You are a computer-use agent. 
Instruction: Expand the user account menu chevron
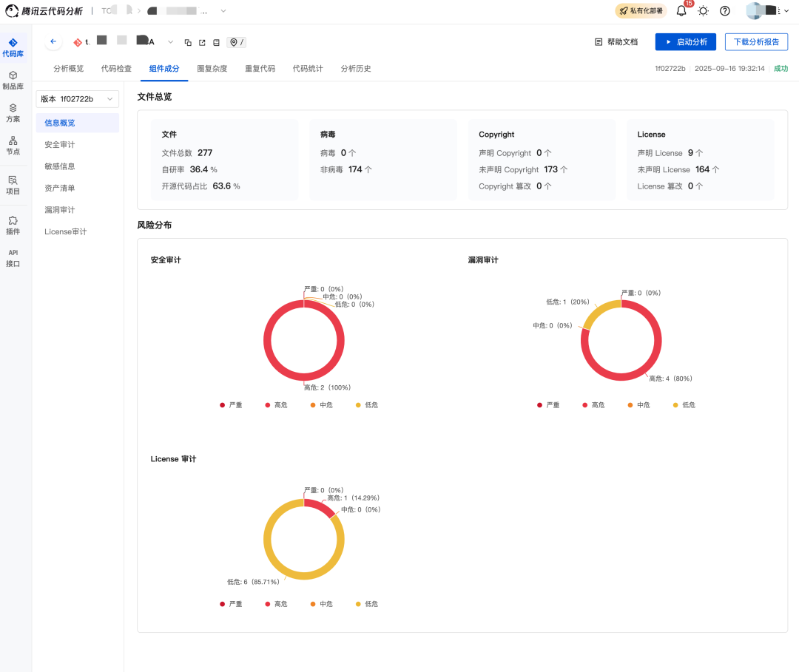pos(786,10)
